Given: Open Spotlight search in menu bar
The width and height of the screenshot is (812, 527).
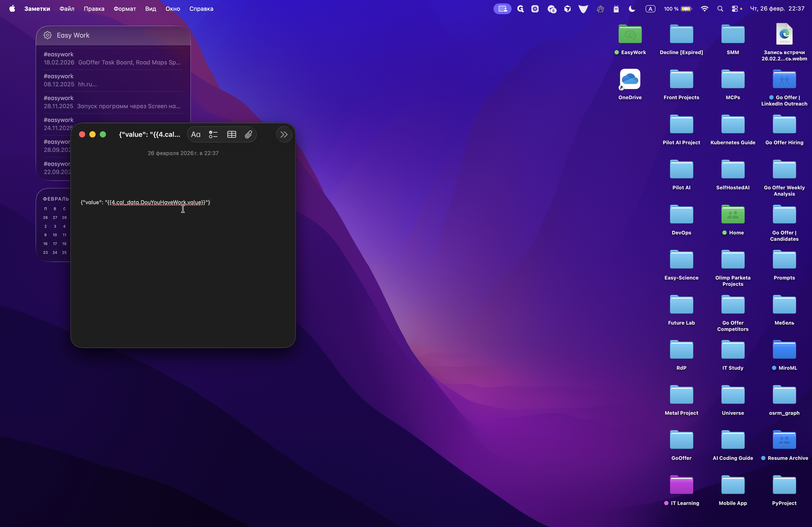Looking at the screenshot, I should (720, 9).
